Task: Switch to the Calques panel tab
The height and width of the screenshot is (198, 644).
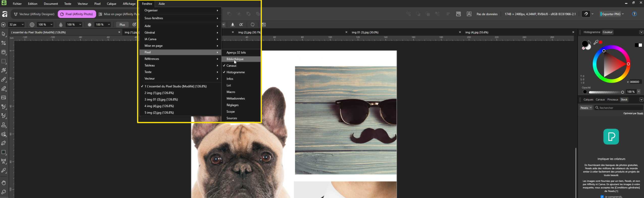Action: click(588, 100)
